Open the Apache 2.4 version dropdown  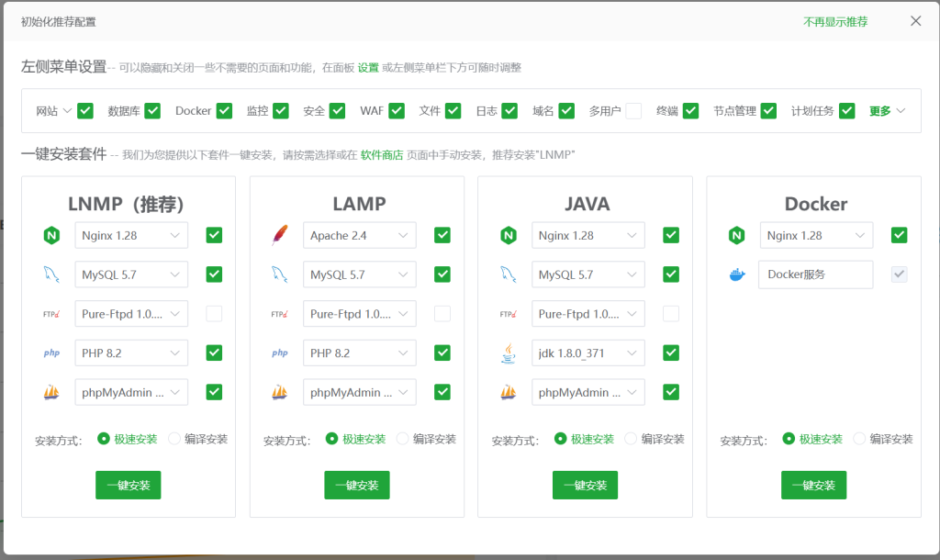(x=359, y=236)
